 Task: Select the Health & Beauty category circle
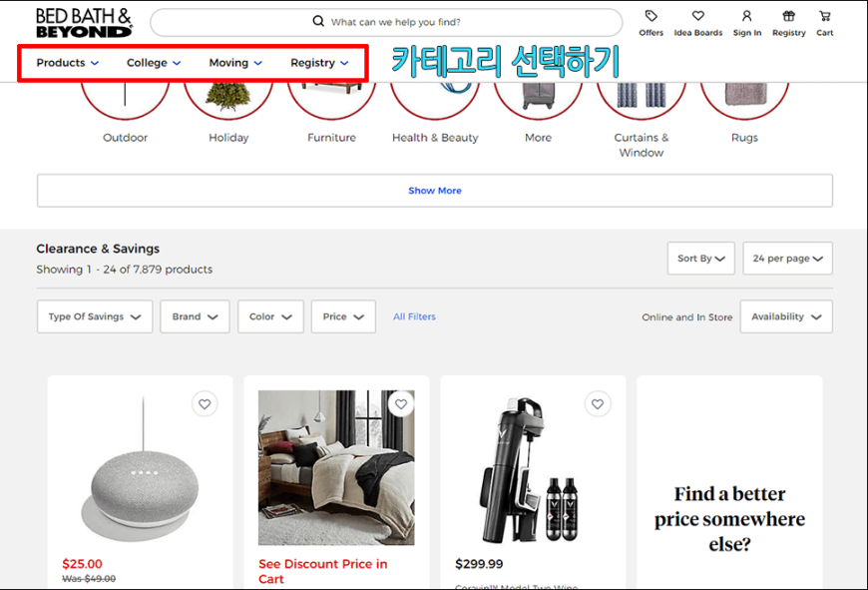(435, 100)
